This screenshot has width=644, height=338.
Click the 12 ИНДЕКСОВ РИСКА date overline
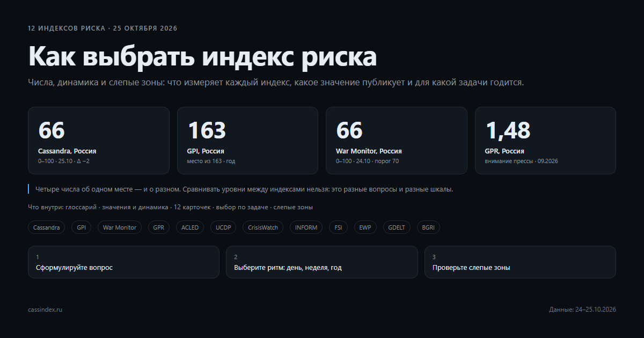pyautogui.click(x=103, y=28)
